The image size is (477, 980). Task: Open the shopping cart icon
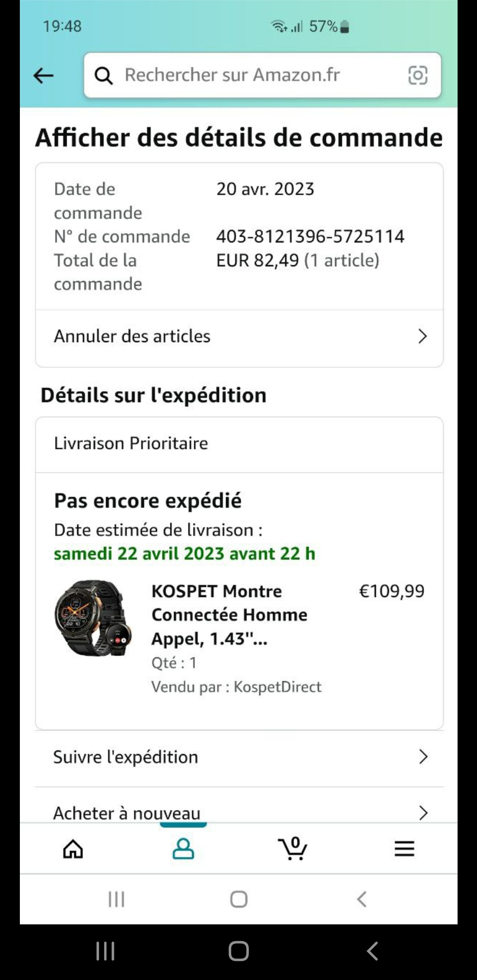tap(293, 848)
